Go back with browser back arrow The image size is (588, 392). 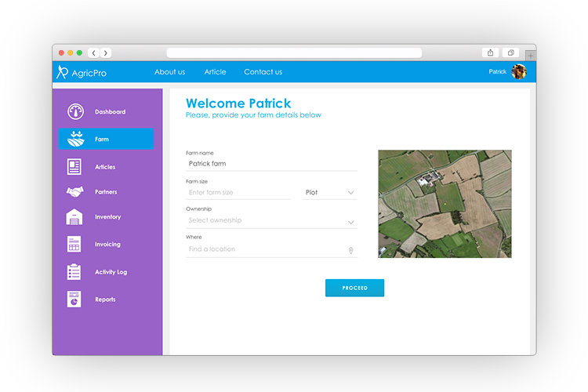94,53
